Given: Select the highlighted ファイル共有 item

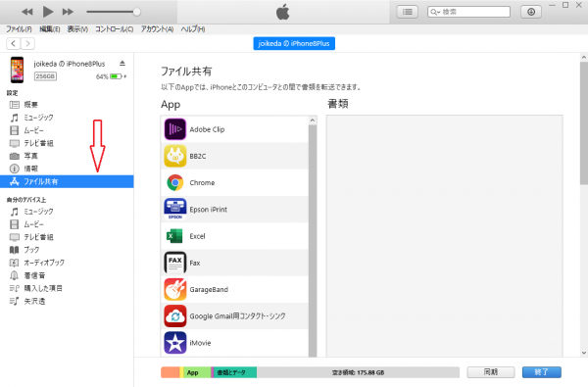Looking at the screenshot, I should point(67,181).
